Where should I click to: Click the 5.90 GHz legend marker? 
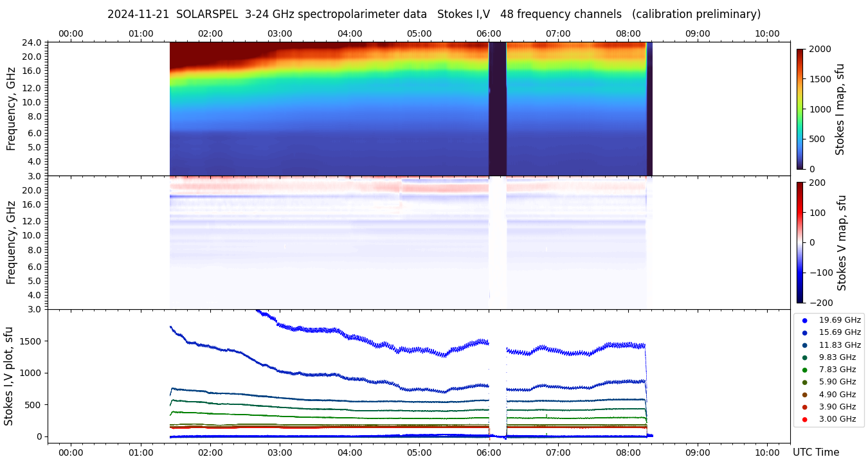coord(804,382)
